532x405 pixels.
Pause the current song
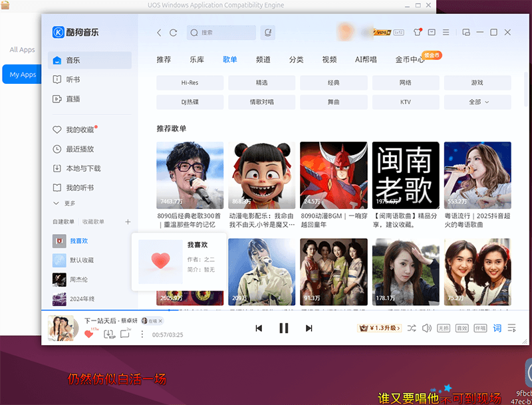[284, 328]
